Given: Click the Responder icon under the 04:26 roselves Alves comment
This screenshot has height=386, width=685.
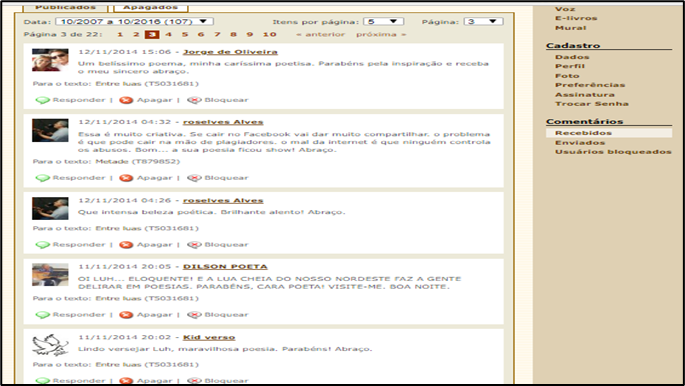Looking at the screenshot, I should [x=42, y=245].
